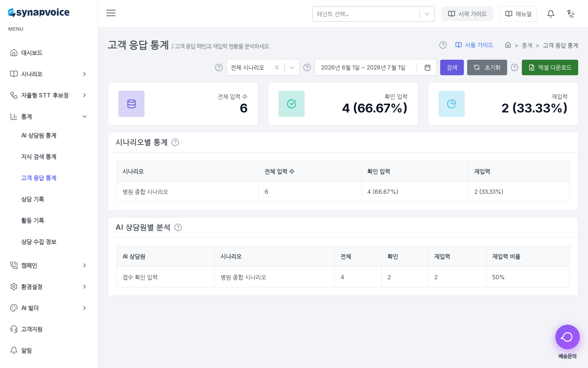The height and width of the screenshot is (368, 588).
Task: Click 병원 종합 시나리오 in 시나리오별 통계 table
Action: click(146, 192)
